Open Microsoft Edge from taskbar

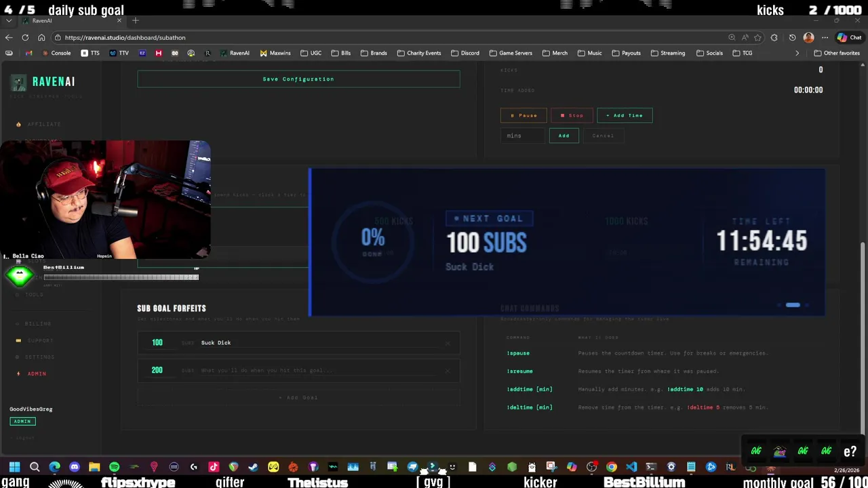point(54,466)
